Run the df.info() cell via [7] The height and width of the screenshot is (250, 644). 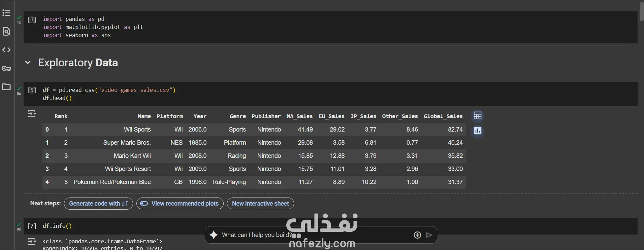(x=32, y=226)
